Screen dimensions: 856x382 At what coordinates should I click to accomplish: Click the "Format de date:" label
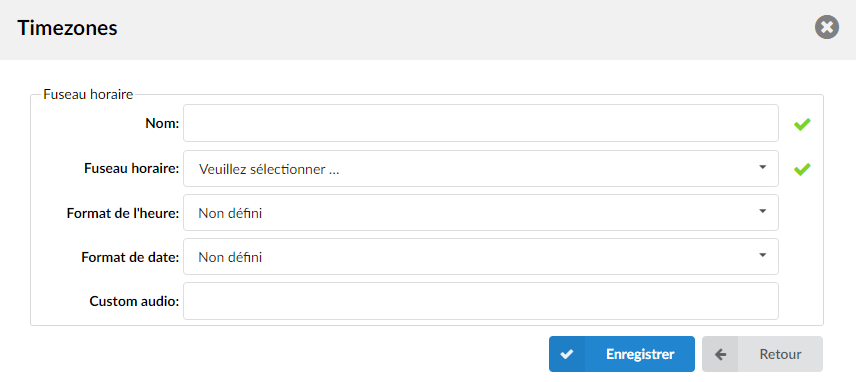point(130,257)
